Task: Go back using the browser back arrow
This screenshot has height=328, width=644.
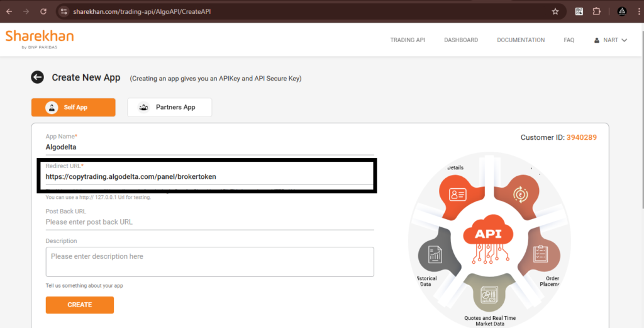Action: (9, 11)
